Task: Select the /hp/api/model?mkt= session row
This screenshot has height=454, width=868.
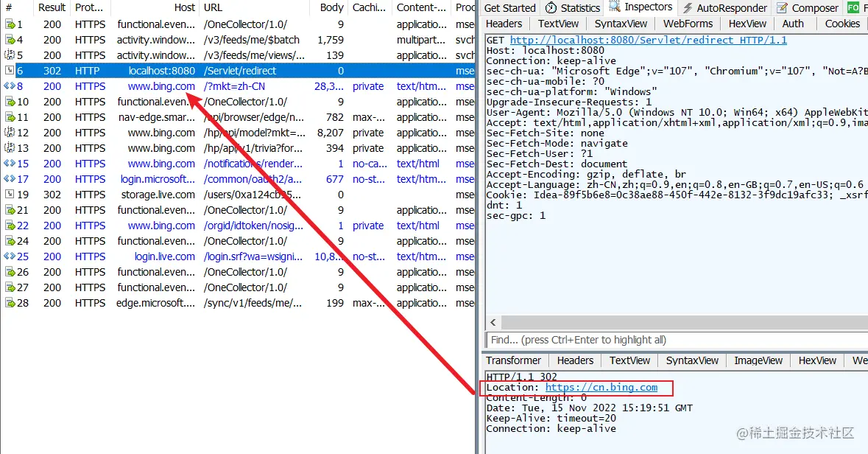Action: coord(238,133)
